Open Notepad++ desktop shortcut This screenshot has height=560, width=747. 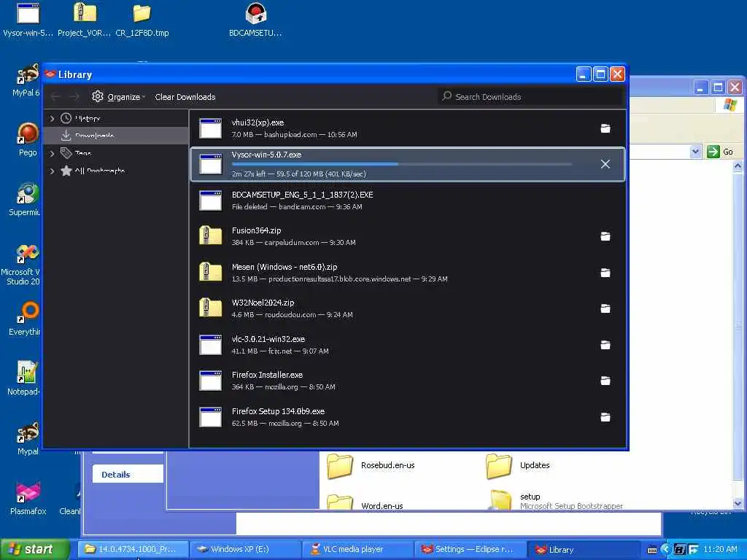(25, 378)
